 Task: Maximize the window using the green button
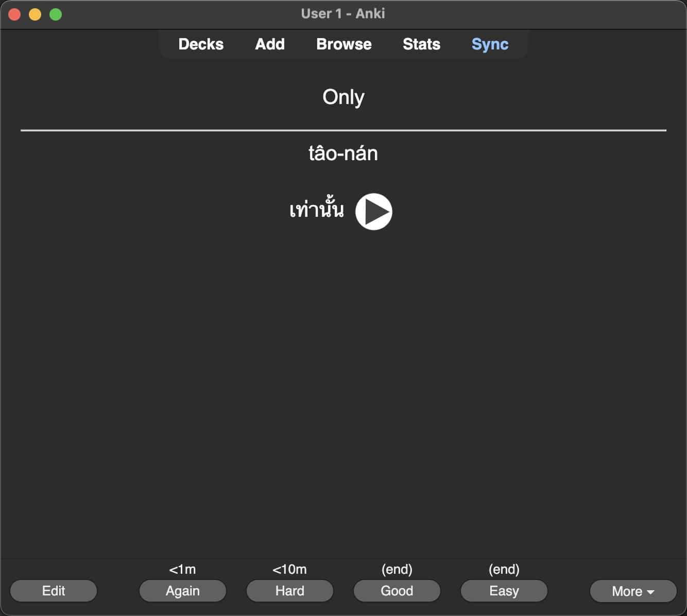pyautogui.click(x=56, y=14)
